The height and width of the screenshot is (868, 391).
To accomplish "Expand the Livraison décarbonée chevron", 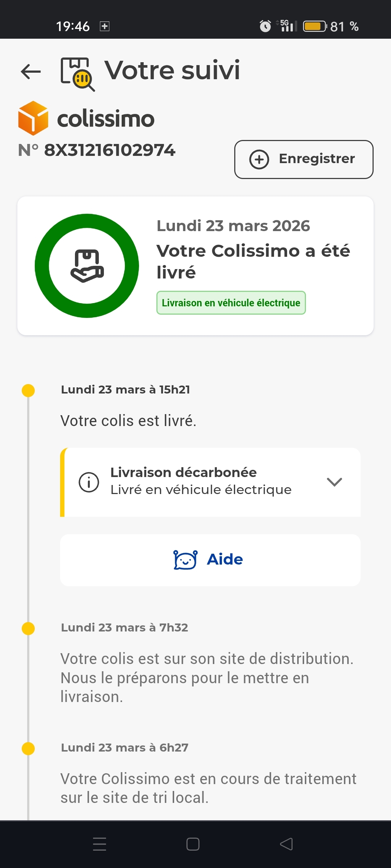I will 334,482.
